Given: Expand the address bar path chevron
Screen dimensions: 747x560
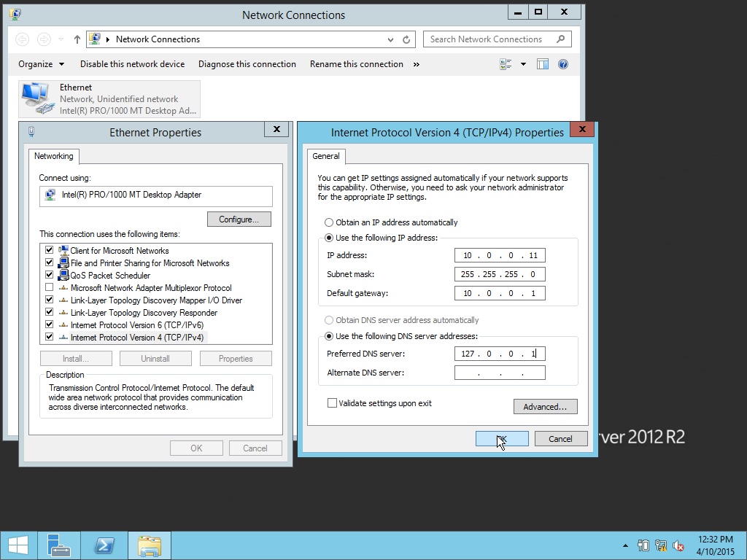Looking at the screenshot, I should coord(108,39).
